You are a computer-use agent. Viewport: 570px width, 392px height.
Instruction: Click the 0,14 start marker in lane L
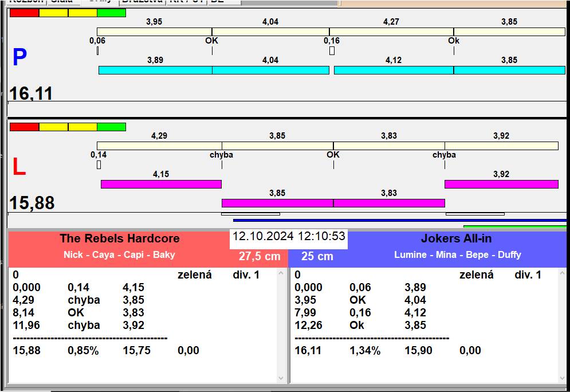(99, 164)
